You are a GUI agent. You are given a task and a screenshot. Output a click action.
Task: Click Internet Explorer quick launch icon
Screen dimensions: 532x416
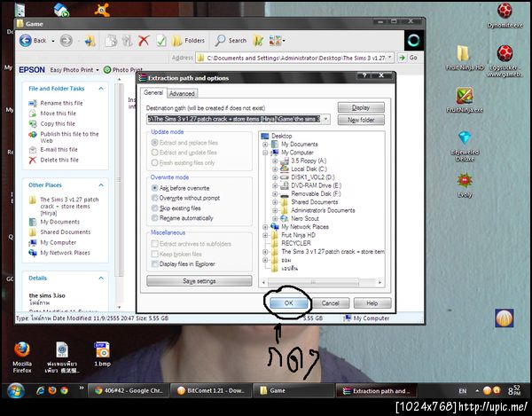[x=41, y=390]
